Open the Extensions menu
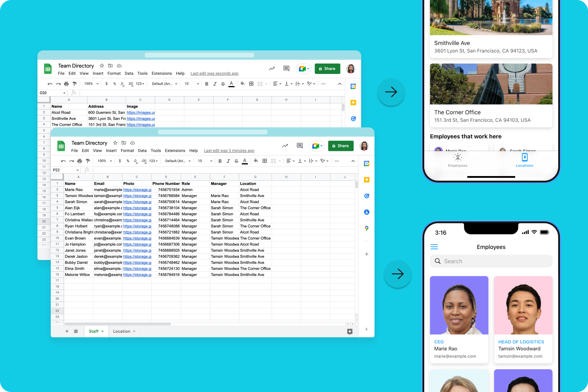The width and height of the screenshot is (588, 392). coord(175,150)
